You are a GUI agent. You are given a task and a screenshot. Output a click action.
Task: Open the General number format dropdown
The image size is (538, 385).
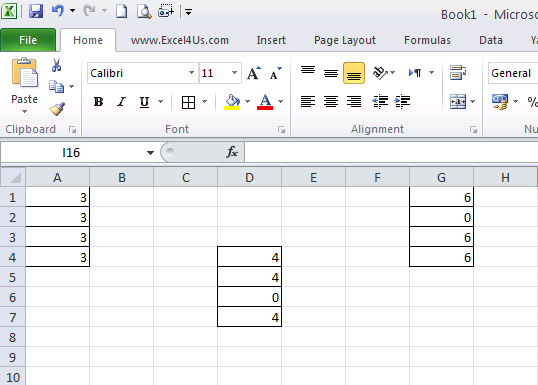[513, 73]
